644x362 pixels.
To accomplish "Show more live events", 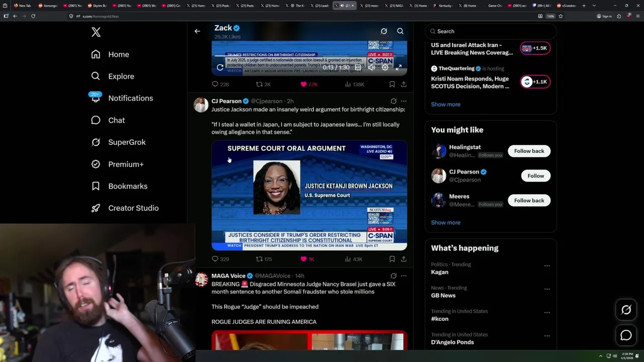I will (x=445, y=104).
